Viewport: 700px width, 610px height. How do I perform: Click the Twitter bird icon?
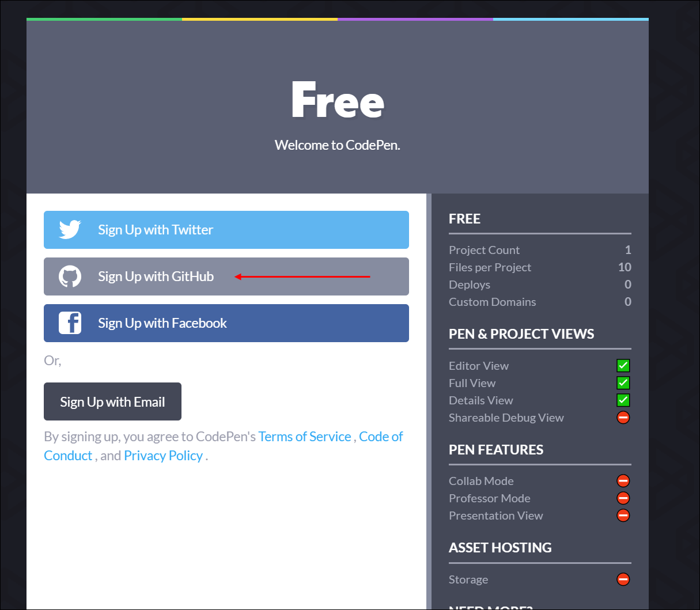pyautogui.click(x=70, y=229)
